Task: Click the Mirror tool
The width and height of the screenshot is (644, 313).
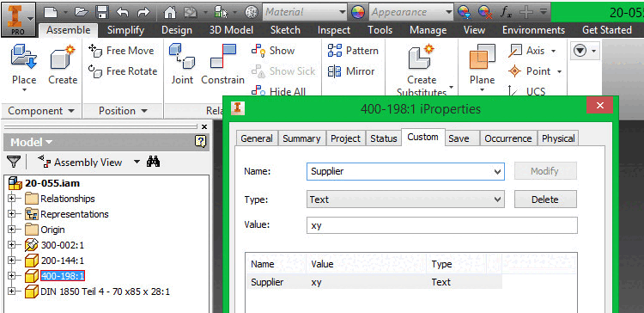Action: point(350,71)
